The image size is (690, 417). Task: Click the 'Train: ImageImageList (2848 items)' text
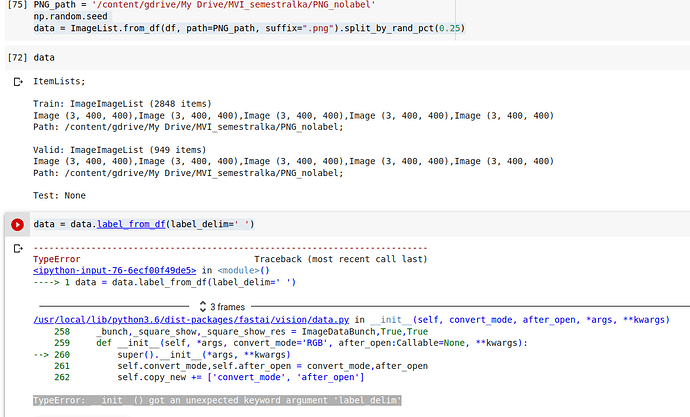pyautogui.click(x=122, y=104)
